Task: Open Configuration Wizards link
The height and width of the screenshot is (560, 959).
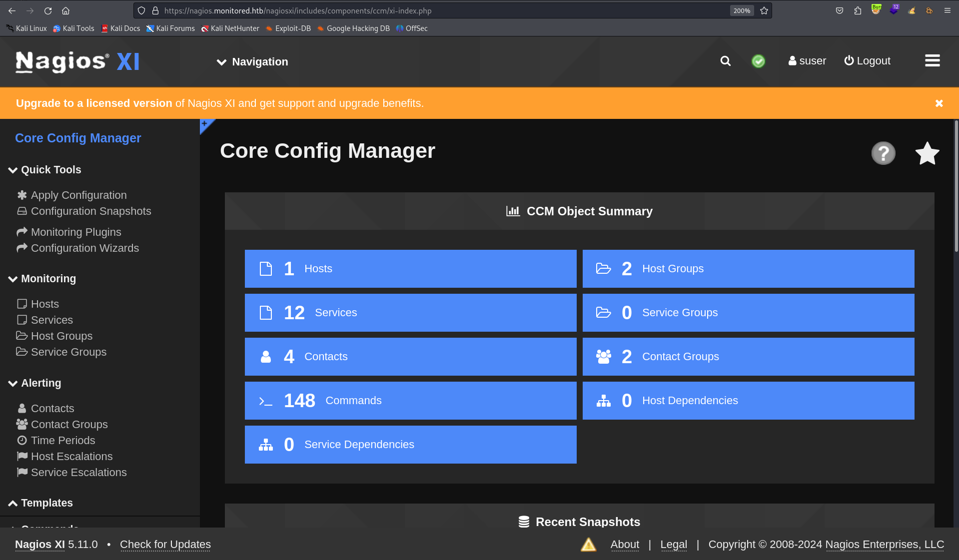Action: 78,248
